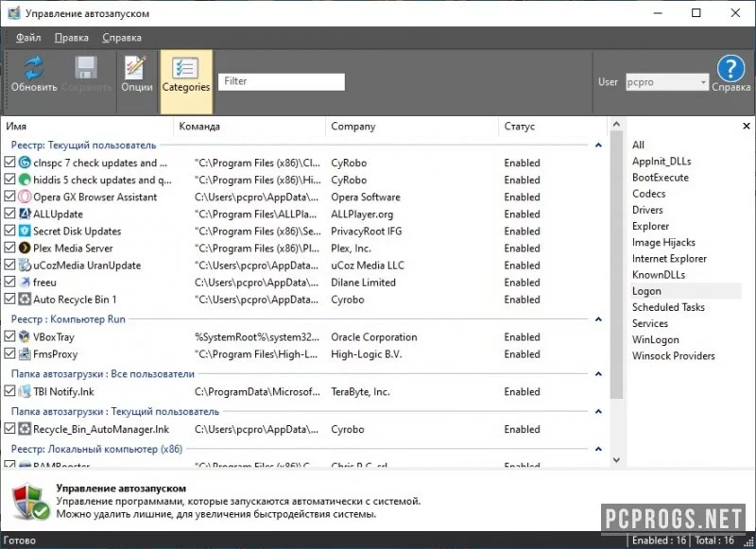Collapse Папка автозагрузки : Текущий пользователь group
This screenshot has width=756, height=549.
tap(598, 411)
